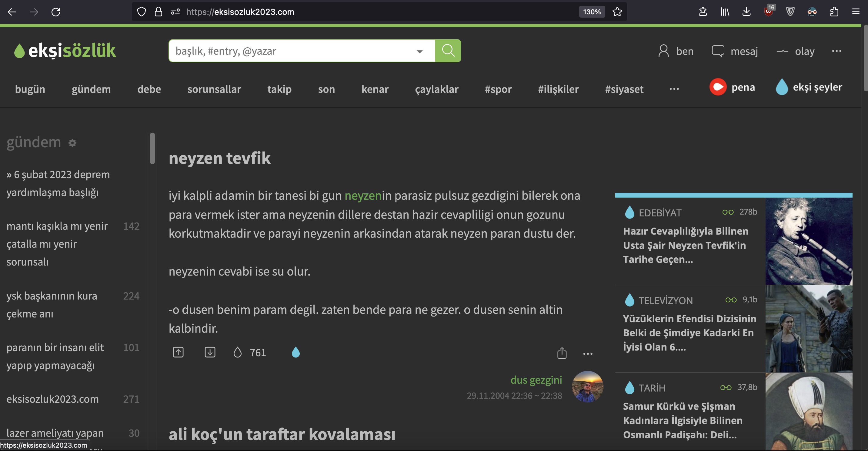Viewport: 868px width, 451px height.
Task: Click the share icon under entry
Action: tap(562, 353)
